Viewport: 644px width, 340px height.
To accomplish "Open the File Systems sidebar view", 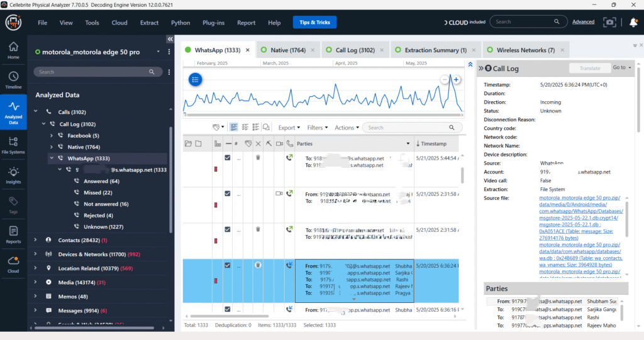I will [x=13, y=145].
